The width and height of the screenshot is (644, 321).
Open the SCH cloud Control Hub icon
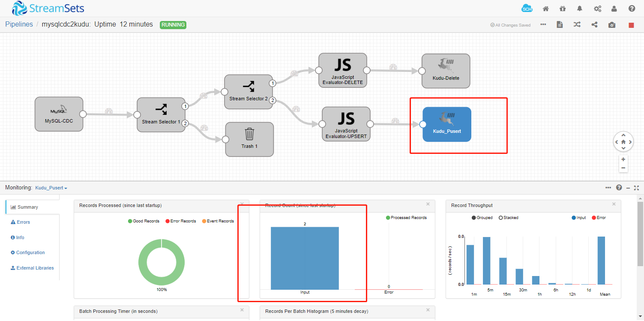pyautogui.click(x=527, y=8)
